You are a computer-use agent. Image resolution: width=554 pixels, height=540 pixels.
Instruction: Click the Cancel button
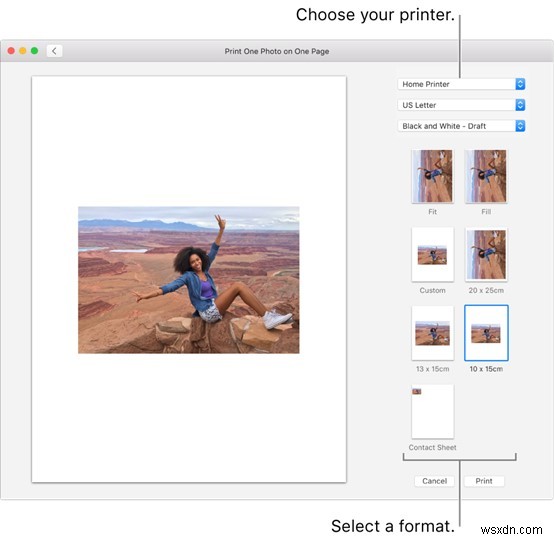[434, 481]
